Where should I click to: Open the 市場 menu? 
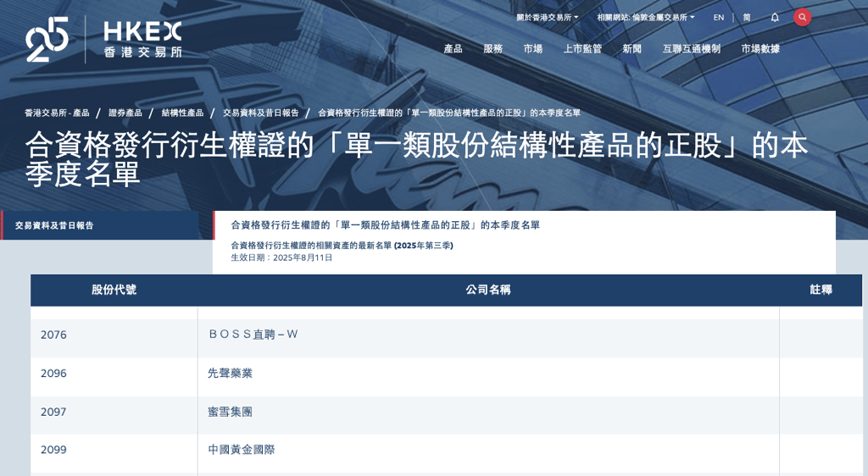[x=533, y=48]
